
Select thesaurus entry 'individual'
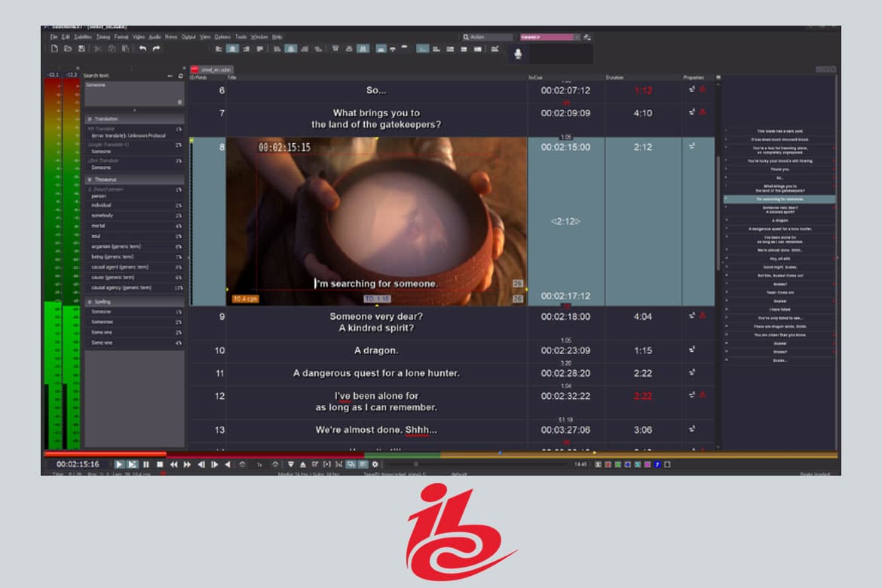(x=101, y=205)
